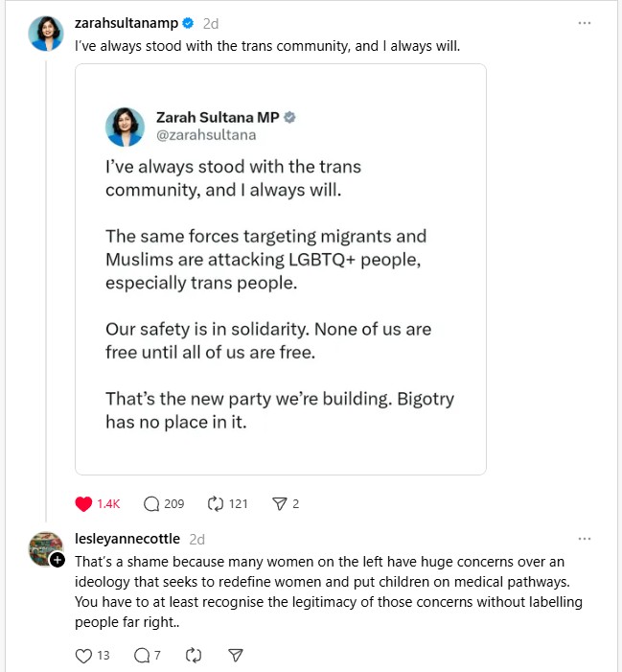This screenshot has height=672, width=622.
Task: Open the embedded Zarah Sultana MP tweet image
Action: click(x=281, y=268)
